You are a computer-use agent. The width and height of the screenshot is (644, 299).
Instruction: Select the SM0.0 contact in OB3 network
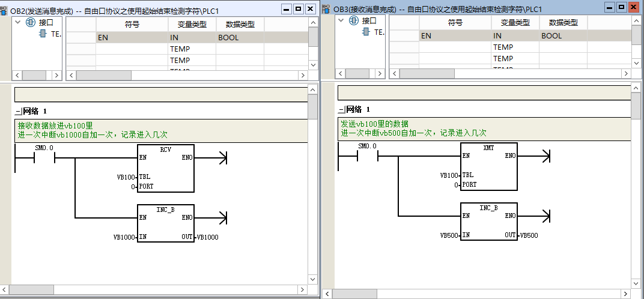coord(368,156)
